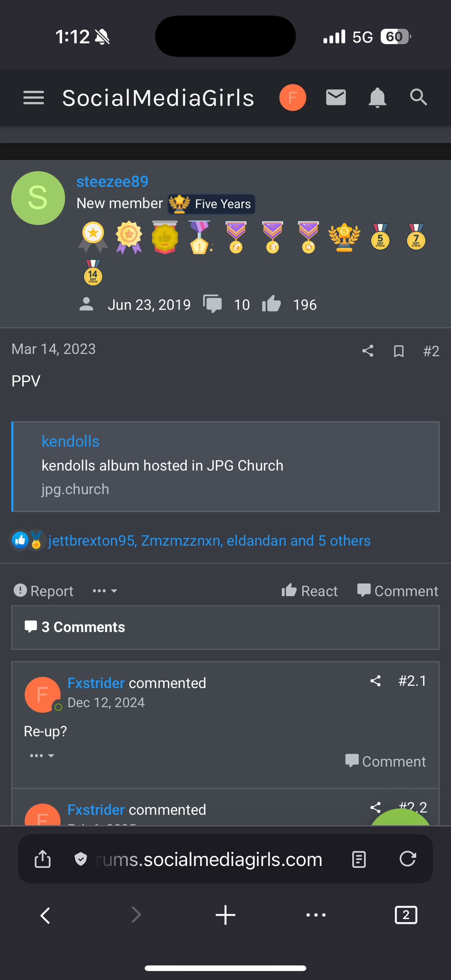Reload the page in the browser
This screenshot has height=980, width=451.
coord(407,859)
